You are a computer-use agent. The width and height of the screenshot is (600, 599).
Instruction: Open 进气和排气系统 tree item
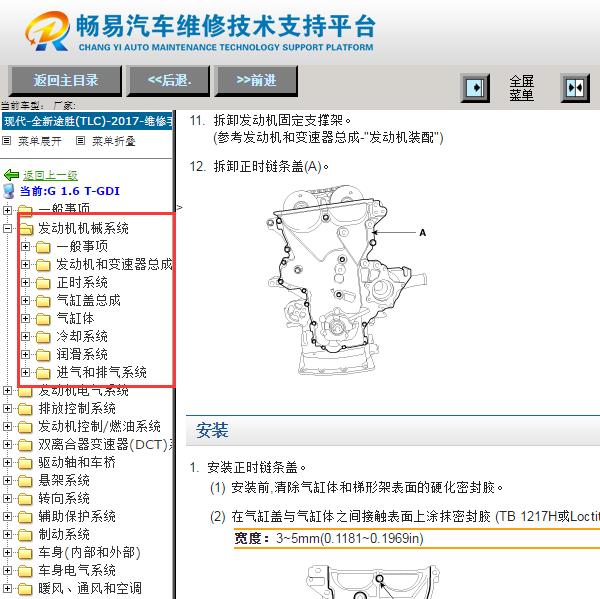(101, 372)
